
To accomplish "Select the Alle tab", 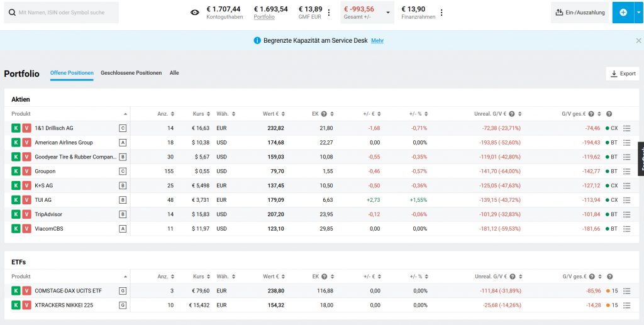I will (x=174, y=73).
